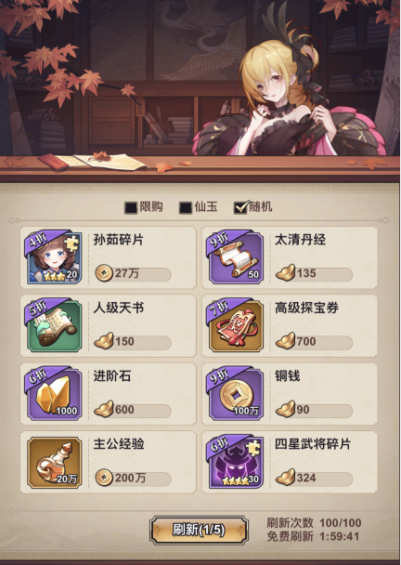This screenshot has height=565, width=401.
Task: Click the 700 ingot price bar
Action: point(314,342)
